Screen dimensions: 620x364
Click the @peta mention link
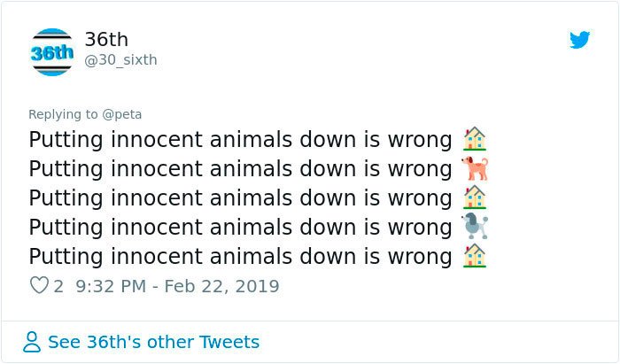click(x=122, y=114)
